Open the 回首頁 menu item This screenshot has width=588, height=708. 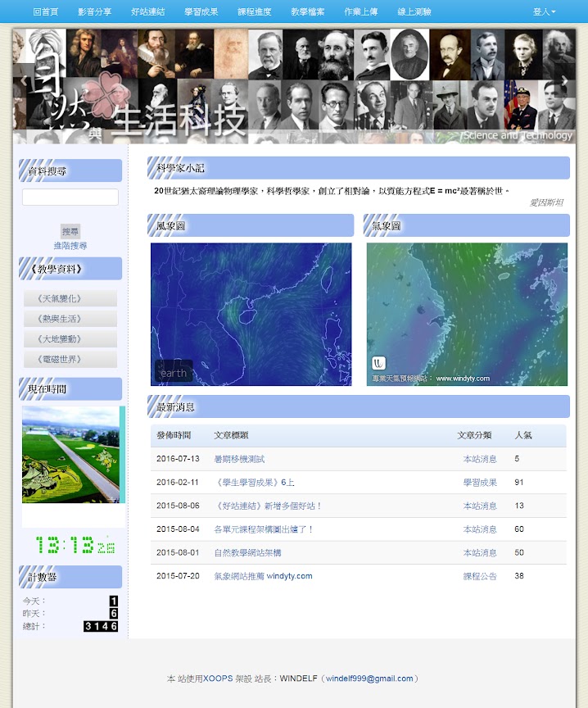(46, 12)
